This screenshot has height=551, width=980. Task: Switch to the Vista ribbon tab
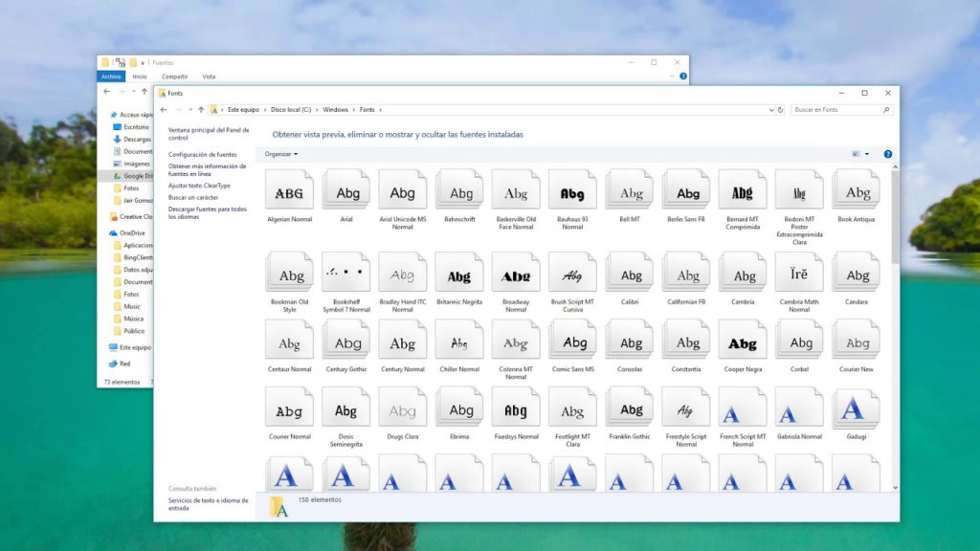209,76
